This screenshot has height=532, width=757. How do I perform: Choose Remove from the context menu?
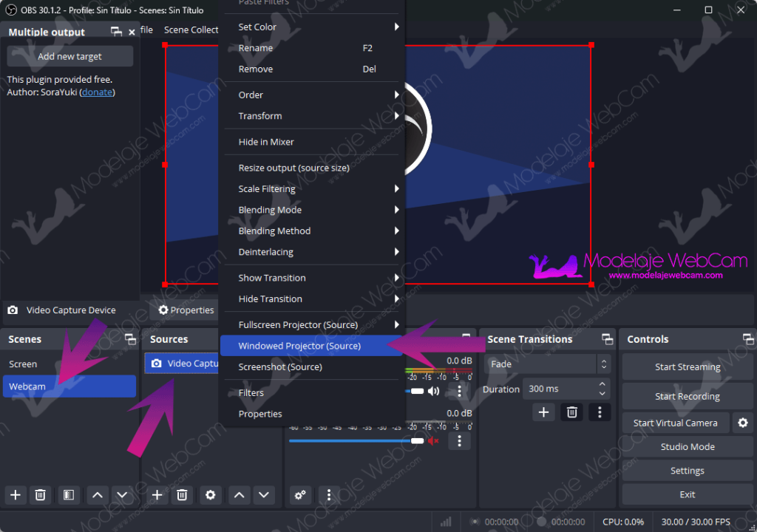[x=312, y=69]
